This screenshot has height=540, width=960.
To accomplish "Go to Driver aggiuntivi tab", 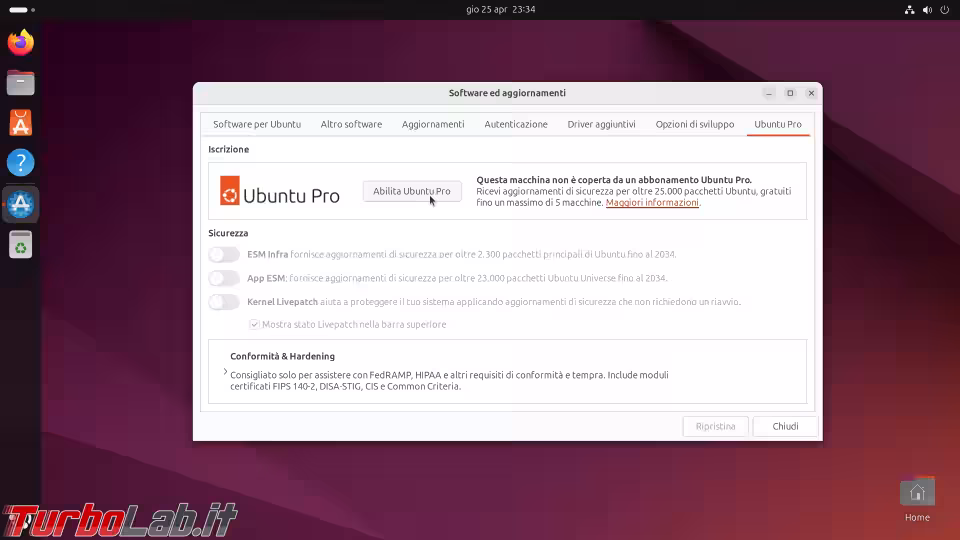I will [x=601, y=124].
